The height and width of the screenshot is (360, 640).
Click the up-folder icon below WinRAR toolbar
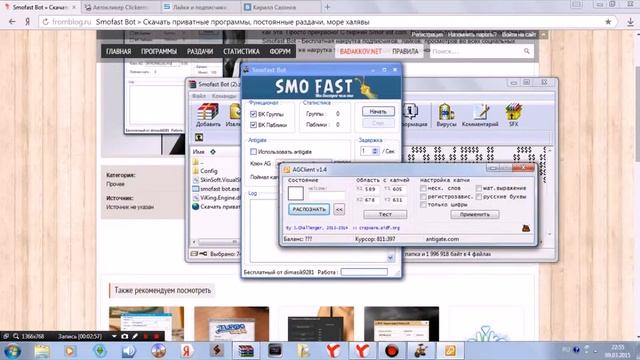click(x=199, y=138)
